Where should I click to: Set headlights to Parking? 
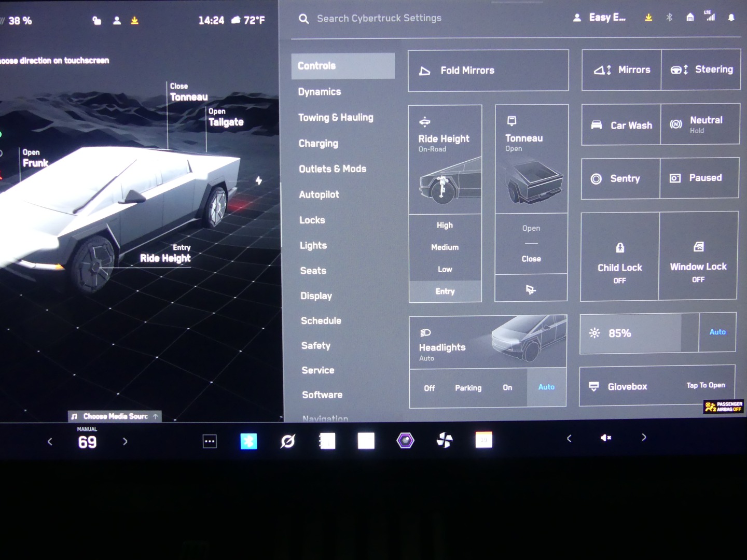[x=468, y=388]
